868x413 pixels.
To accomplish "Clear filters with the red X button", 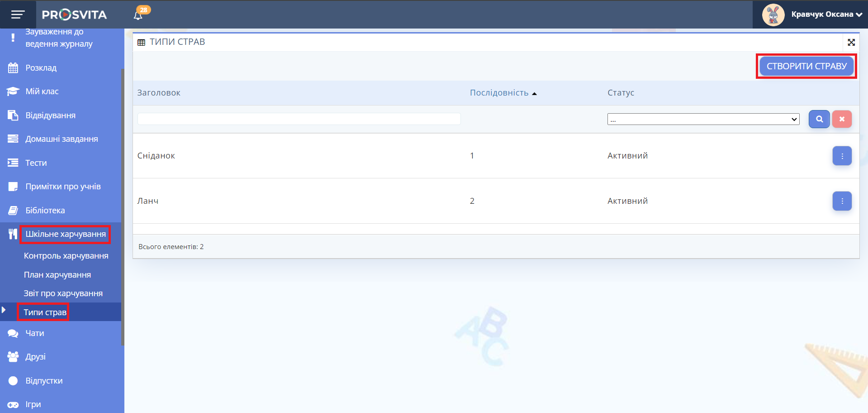I will (842, 119).
